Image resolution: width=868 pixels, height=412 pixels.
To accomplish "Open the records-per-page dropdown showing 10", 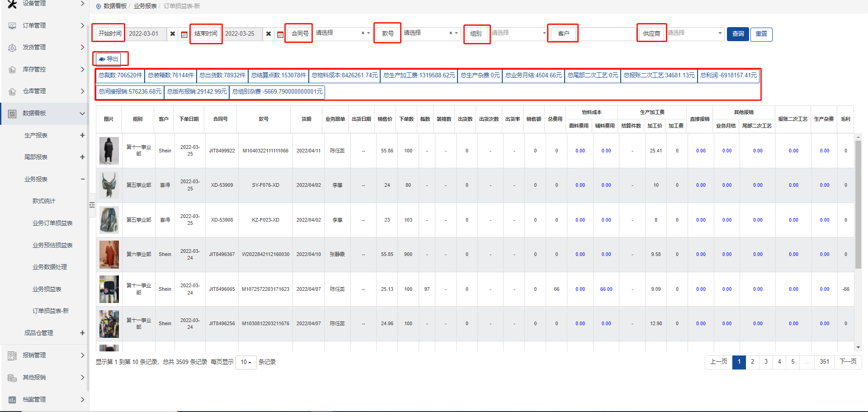I will click(245, 362).
